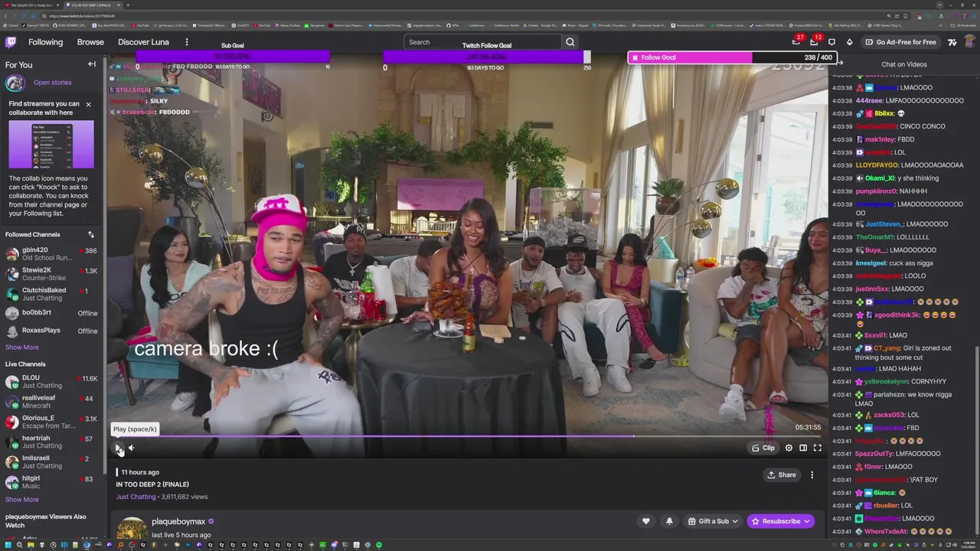
Task: Open the Prime loot icon with 27 badge
Action: [x=796, y=42]
